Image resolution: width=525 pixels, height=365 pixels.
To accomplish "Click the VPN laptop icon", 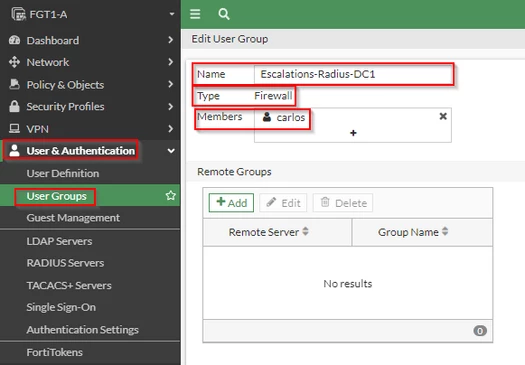I will point(14,129).
